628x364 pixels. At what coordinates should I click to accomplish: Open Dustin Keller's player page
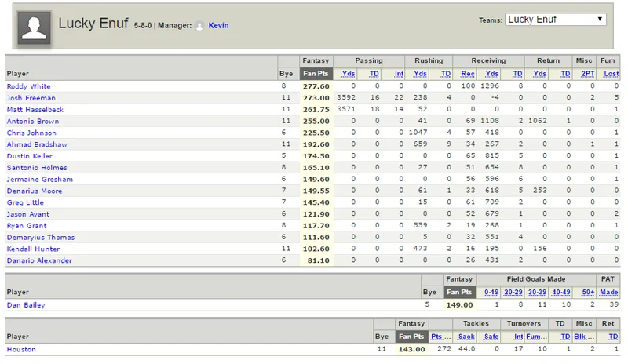tap(29, 156)
